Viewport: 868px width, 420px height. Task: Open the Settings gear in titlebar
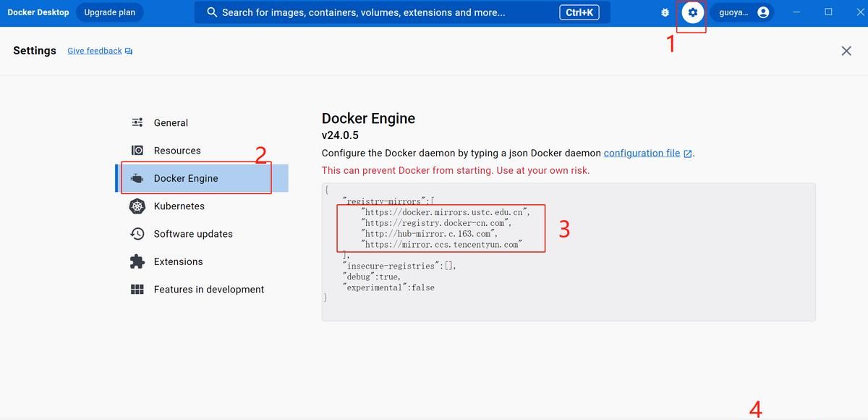tap(692, 12)
